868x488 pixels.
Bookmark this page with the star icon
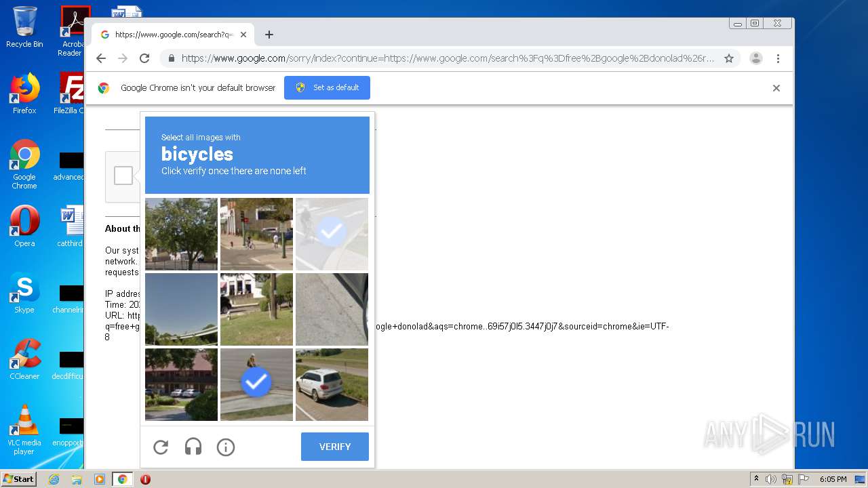click(x=729, y=58)
